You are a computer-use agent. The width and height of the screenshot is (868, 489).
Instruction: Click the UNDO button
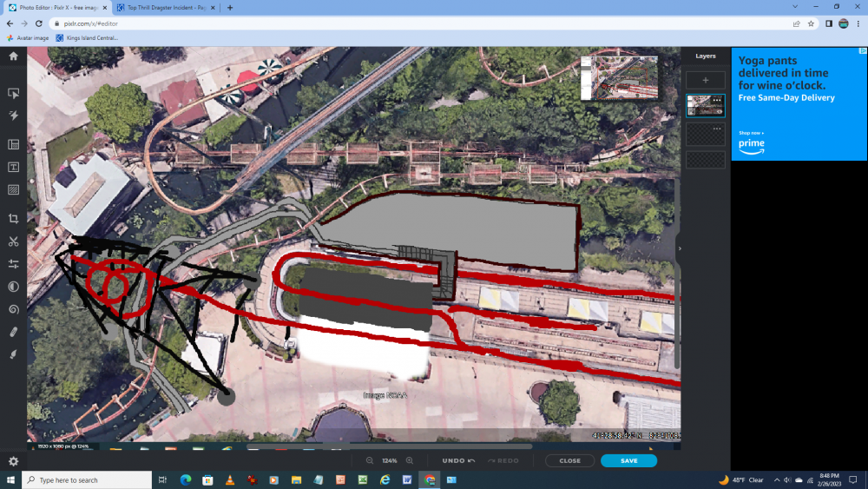tap(456, 461)
